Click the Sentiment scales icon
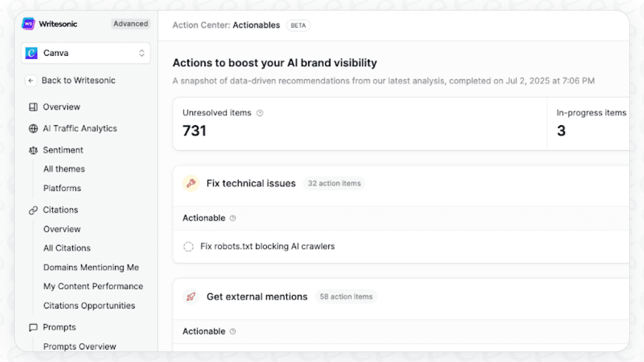 33,150
